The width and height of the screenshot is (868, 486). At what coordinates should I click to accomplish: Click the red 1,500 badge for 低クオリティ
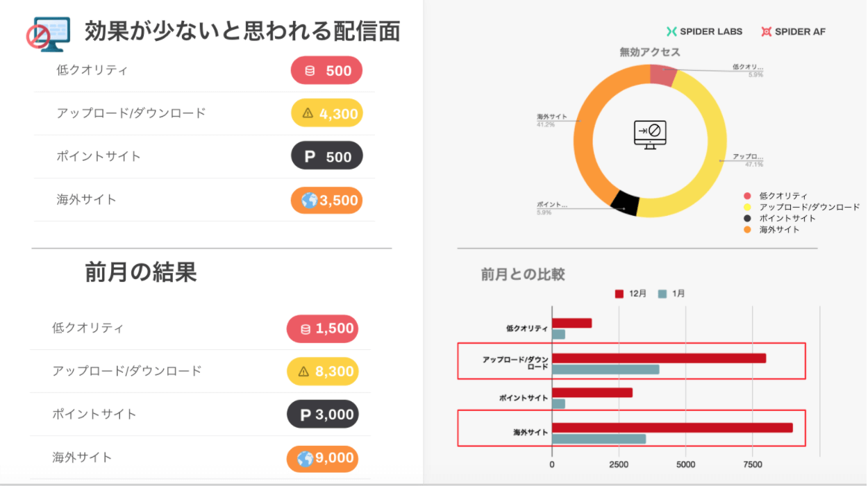pyautogui.click(x=322, y=329)
